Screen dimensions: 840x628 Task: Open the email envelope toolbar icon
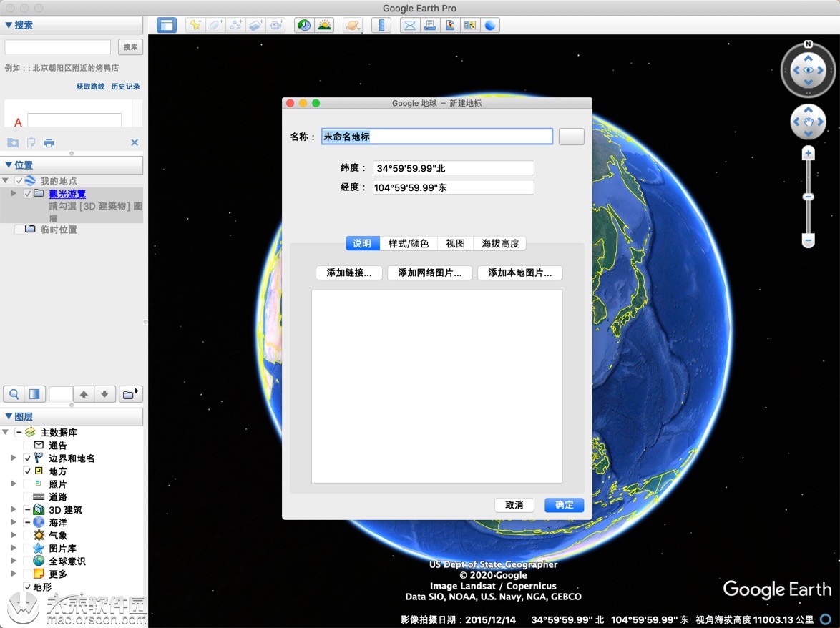click(410, 25)
